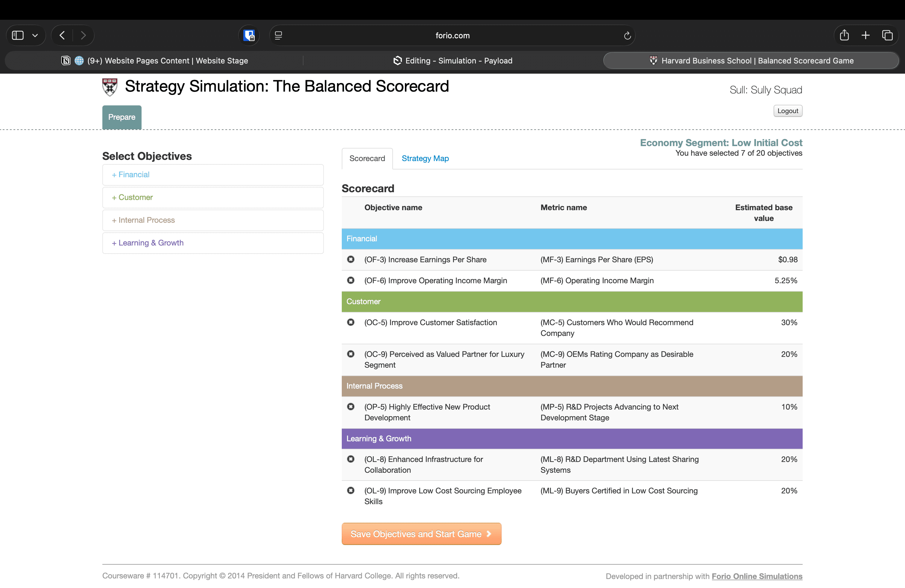Switch to the Strategy Map tab
Screen dimensions: 905x588
[425, 158]
